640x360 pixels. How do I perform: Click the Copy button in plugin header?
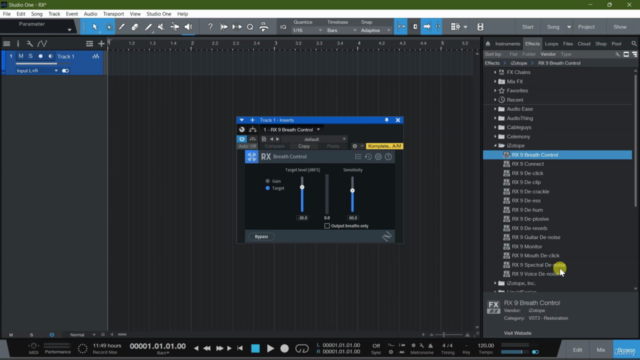pos(304,146)
